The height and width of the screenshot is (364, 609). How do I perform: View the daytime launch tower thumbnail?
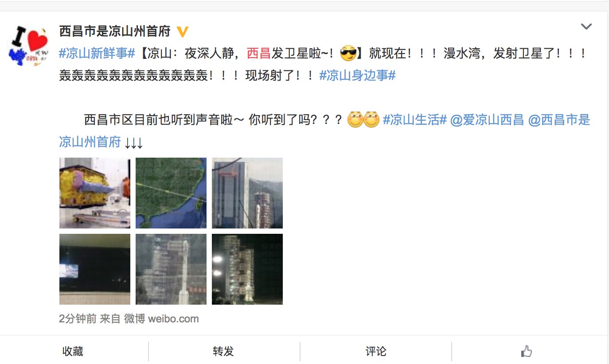247,193
